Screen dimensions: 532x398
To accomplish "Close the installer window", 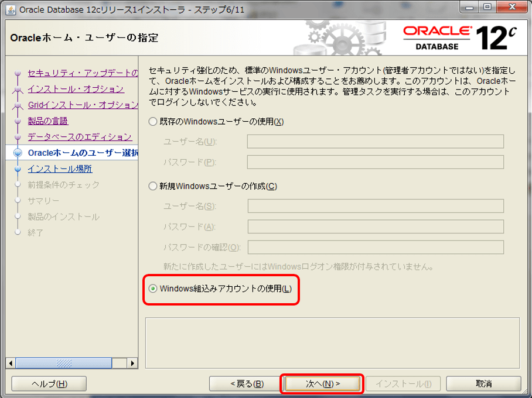I will (x=513, y=7).
